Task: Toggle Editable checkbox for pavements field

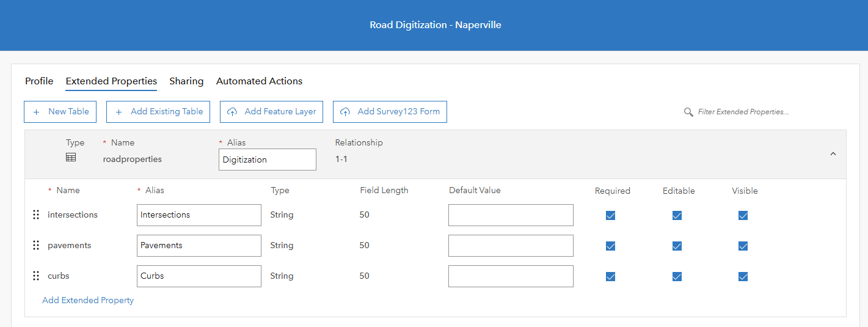Action: (677, 246)
